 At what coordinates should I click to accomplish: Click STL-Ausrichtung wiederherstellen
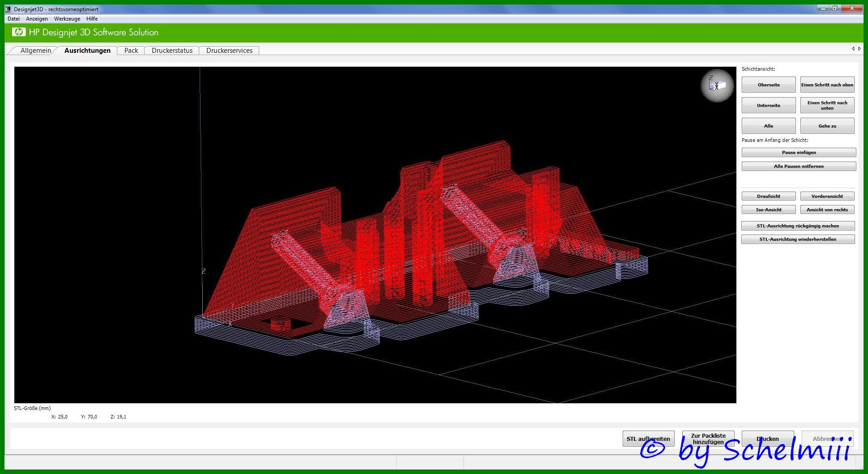(798, 239)
